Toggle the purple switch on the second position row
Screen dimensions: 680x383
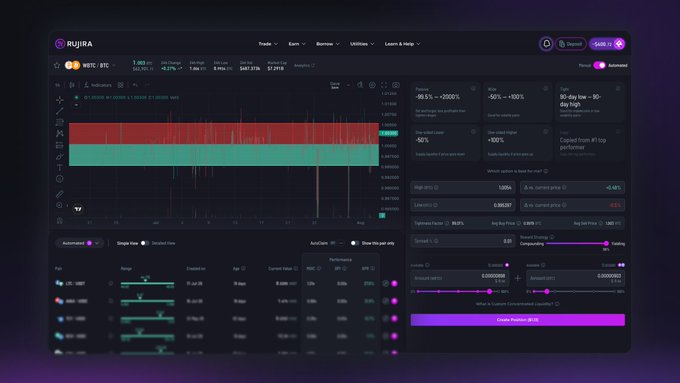click(x=394, y=301)
